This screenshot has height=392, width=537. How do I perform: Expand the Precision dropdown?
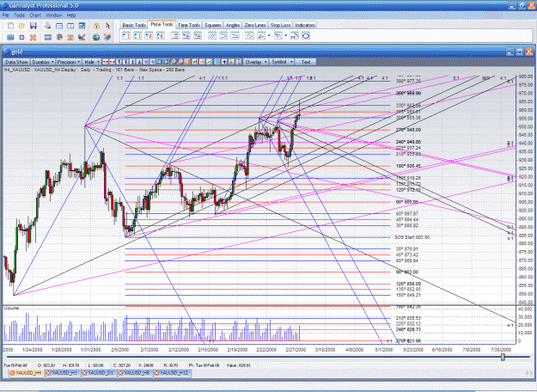[x=69, y=62]
